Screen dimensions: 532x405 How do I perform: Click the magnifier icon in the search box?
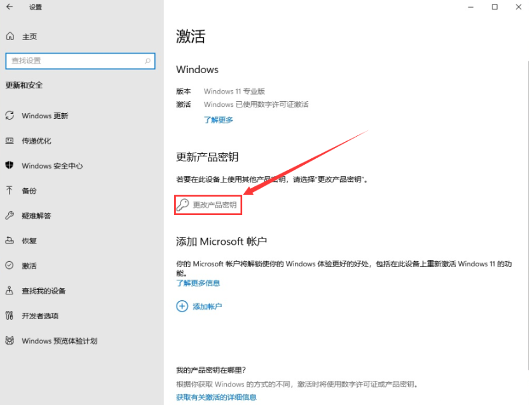148,61
